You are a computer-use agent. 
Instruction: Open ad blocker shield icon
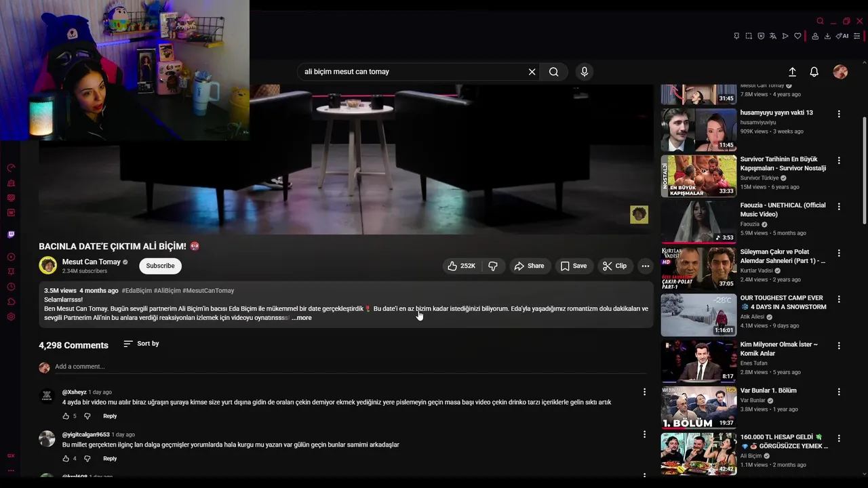point(761,36)
